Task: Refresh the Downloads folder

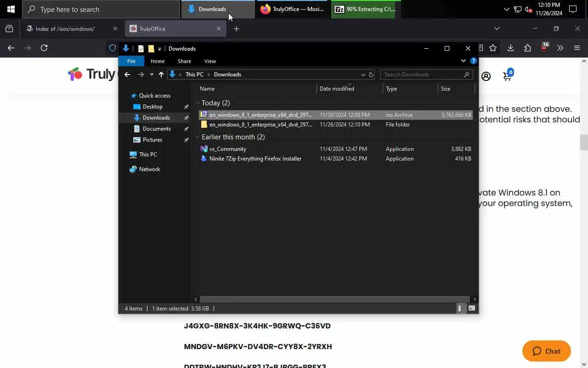Action: [x=371, y=75]
